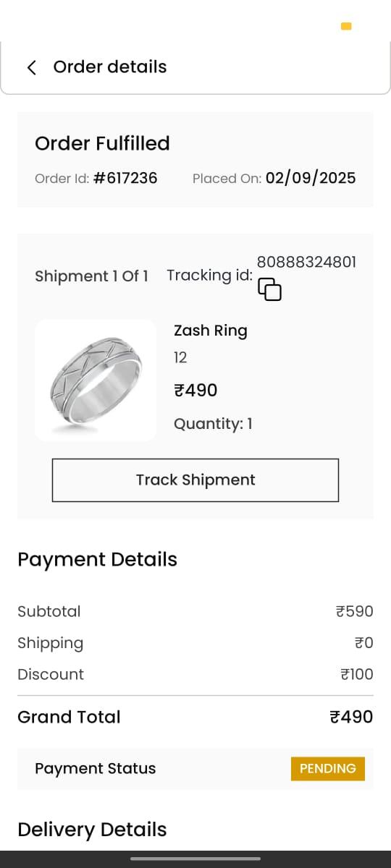391x868 pixels.
Task: Tap the Discount amount ₹100
Action: pos(357,674)
